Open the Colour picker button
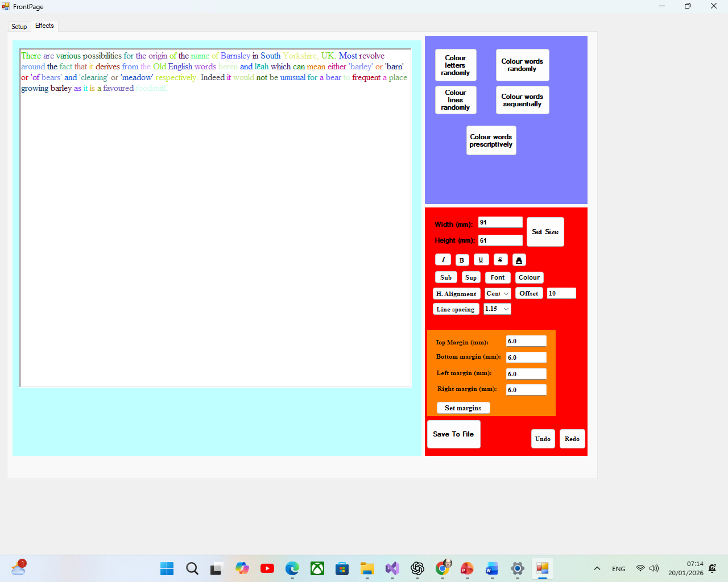The image size is (728, 582). point(529,277)
